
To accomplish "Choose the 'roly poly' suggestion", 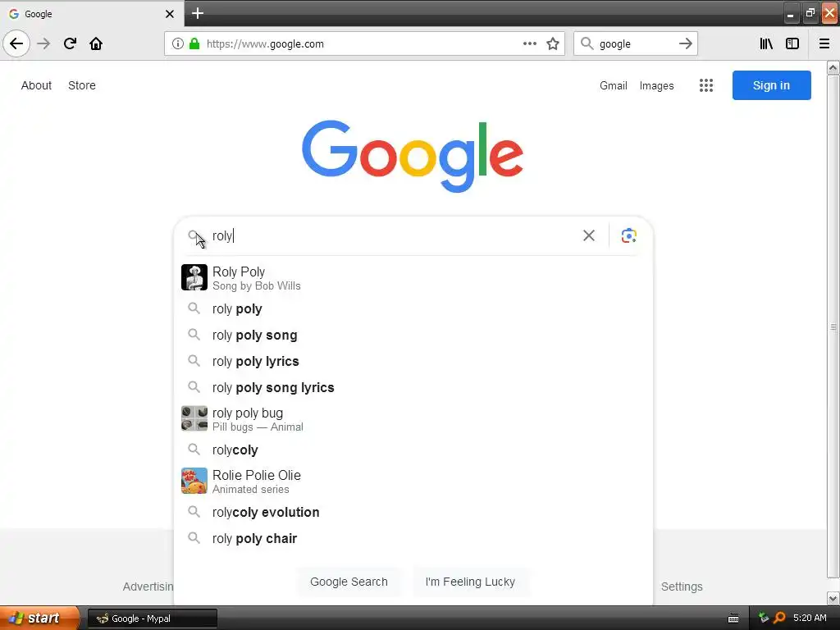I will 413,309.
